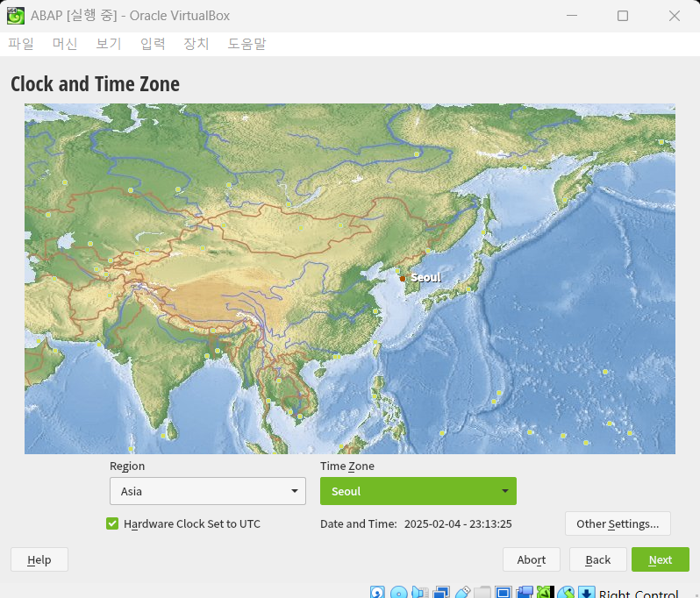Viewport: 700px width, 598px height.
Task: Click the date and time value 2025-02-04
Action: tap(458, 524)
